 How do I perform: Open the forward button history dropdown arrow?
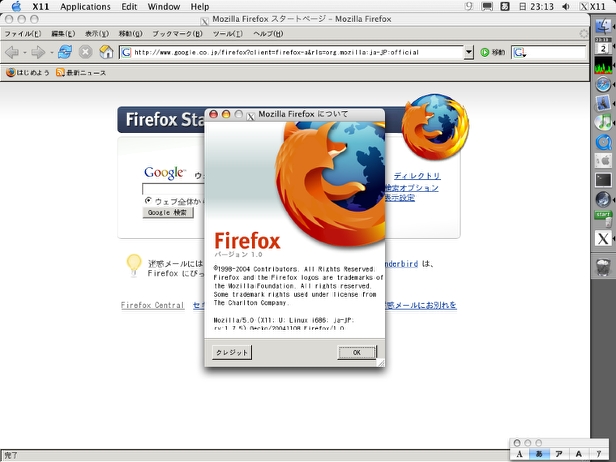click(51, 52)
